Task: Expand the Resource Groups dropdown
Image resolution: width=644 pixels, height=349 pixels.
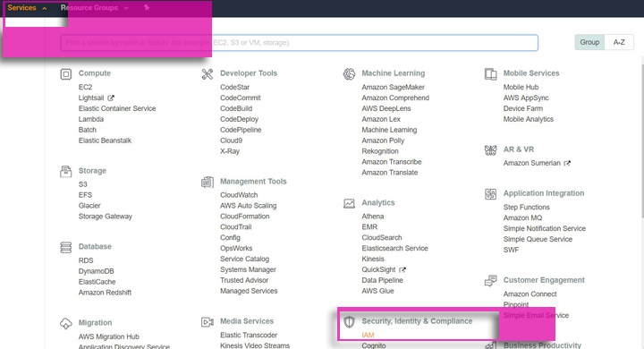Action: coord(95,8)
